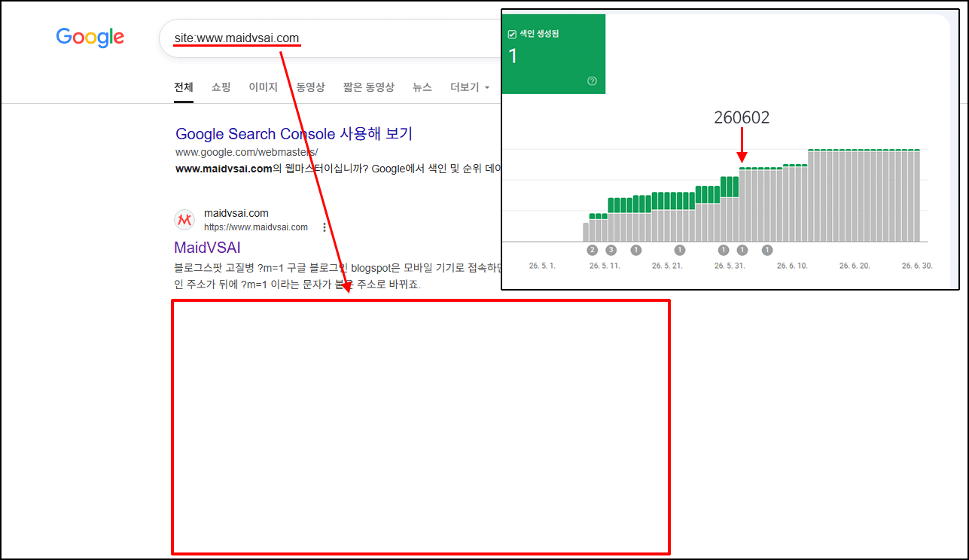
Task: Click the 블로그스팟 고질병 snippet text
Action: click(x=339, y=276)
